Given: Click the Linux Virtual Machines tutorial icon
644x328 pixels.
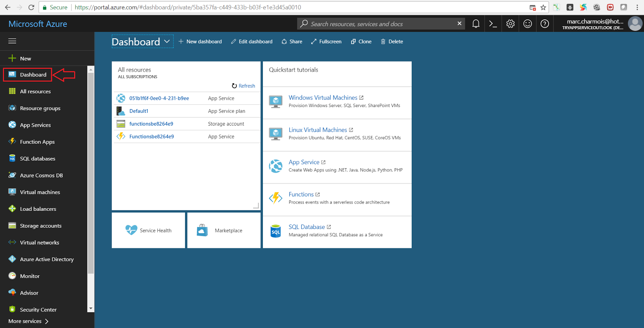Looking at the screenshot, I should (276, 134).
